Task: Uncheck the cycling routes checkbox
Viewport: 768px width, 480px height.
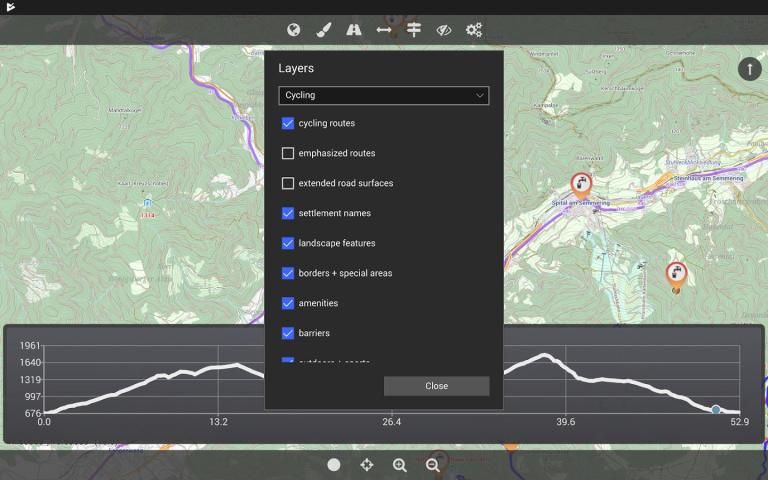Action: tap(288, 123)
